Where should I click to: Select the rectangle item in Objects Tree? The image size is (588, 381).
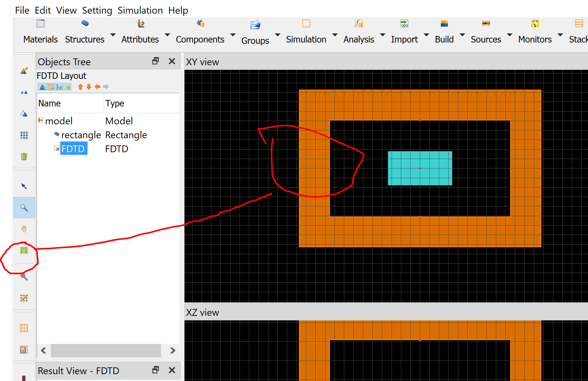81,135
